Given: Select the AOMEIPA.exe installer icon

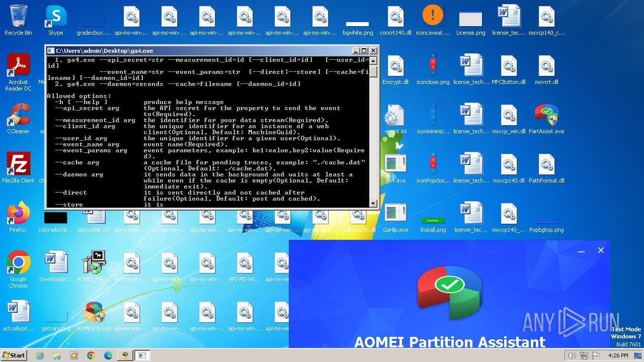Looking at the screenshot, I should click(x=94, y=316).
